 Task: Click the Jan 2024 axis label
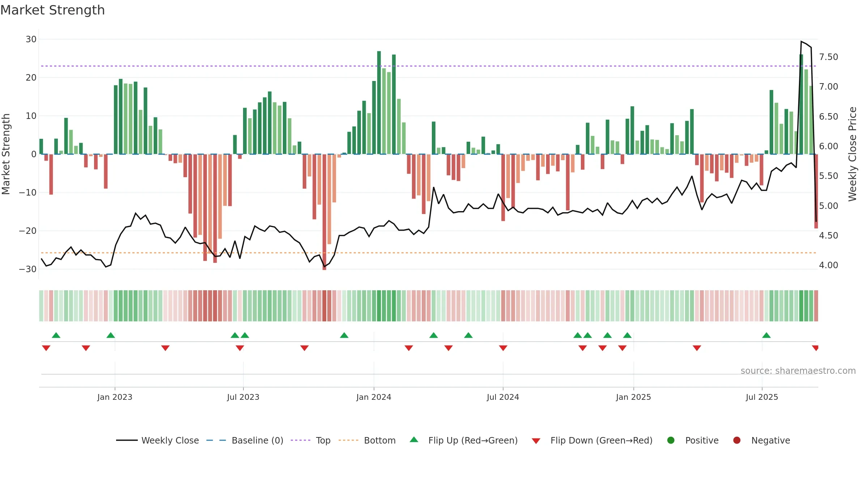click(374, 397)
